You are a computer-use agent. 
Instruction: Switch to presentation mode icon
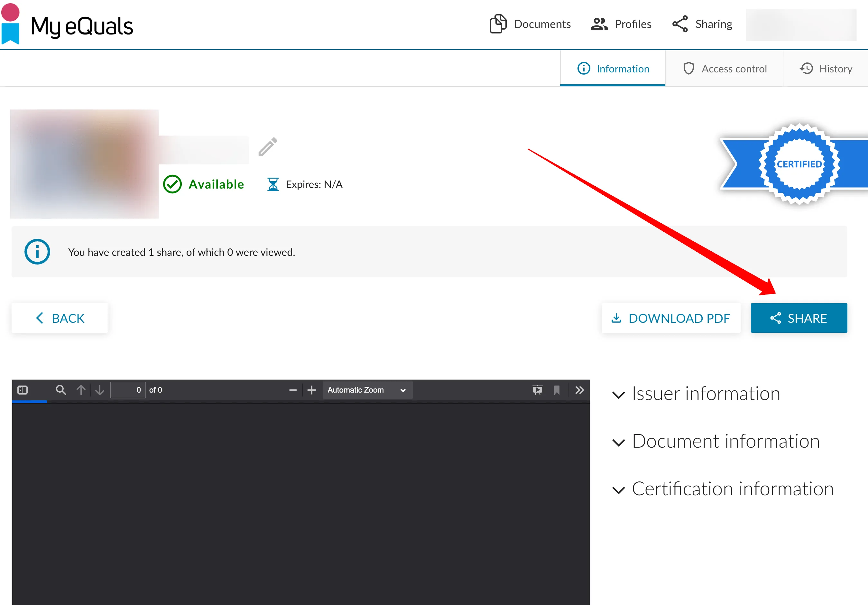537,390
